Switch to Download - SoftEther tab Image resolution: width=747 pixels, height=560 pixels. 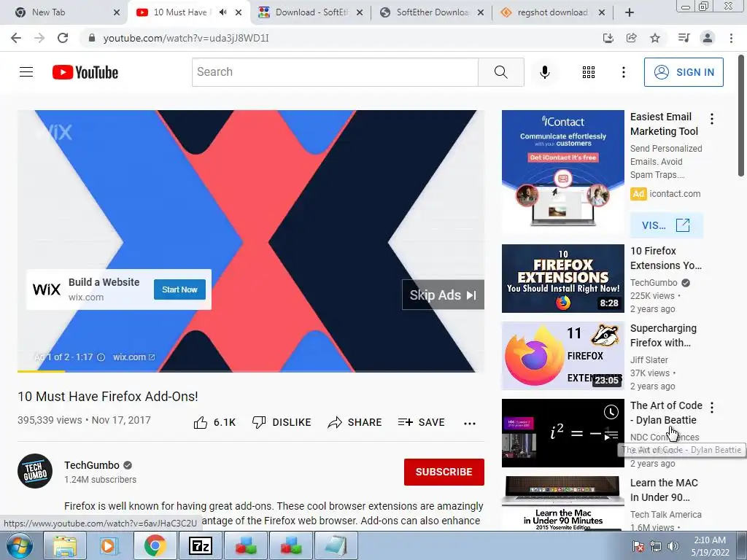coord(309,12)
